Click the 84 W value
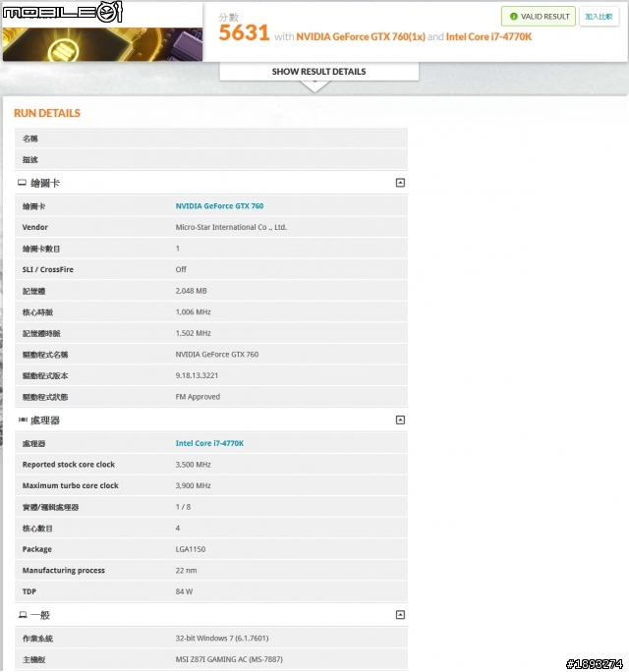The height and width of the screenshot is (672, 629). (184, 591)
